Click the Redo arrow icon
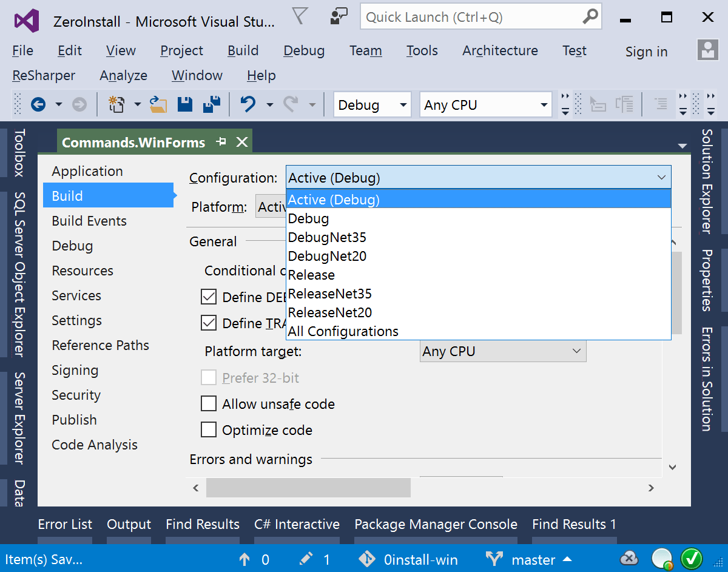This screenshot has width=728, height=572. click(291, 105)
